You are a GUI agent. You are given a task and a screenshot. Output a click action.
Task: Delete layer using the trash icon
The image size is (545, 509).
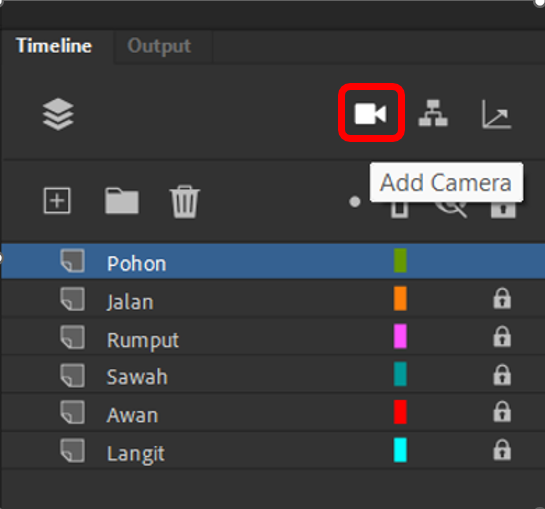pos(185,201)
